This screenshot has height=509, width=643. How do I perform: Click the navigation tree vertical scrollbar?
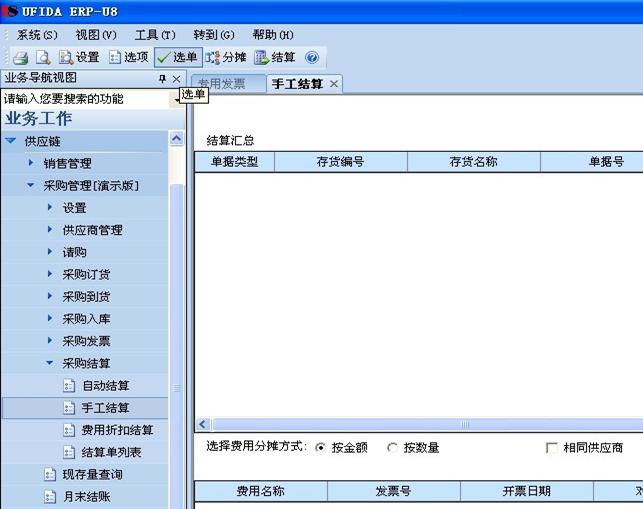177,346
